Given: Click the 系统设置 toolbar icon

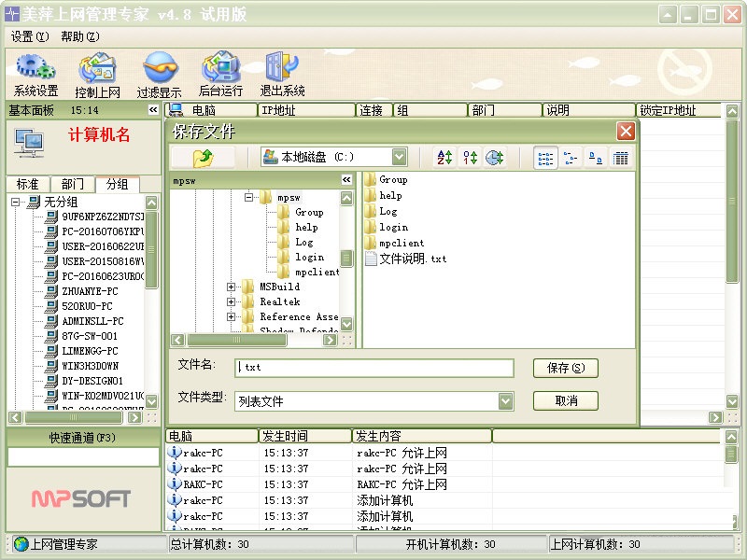Looking at the screenshot, I should click(x=35, y=75).
